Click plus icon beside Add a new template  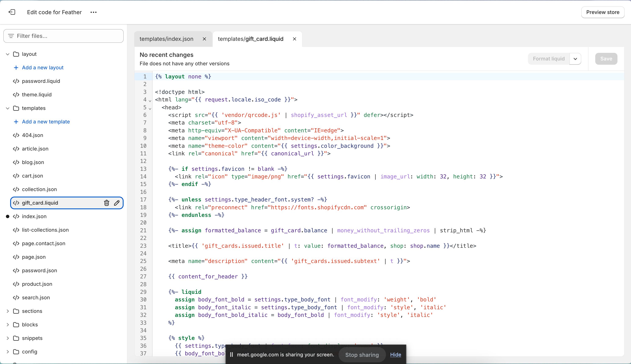click(x=16, y=122)
